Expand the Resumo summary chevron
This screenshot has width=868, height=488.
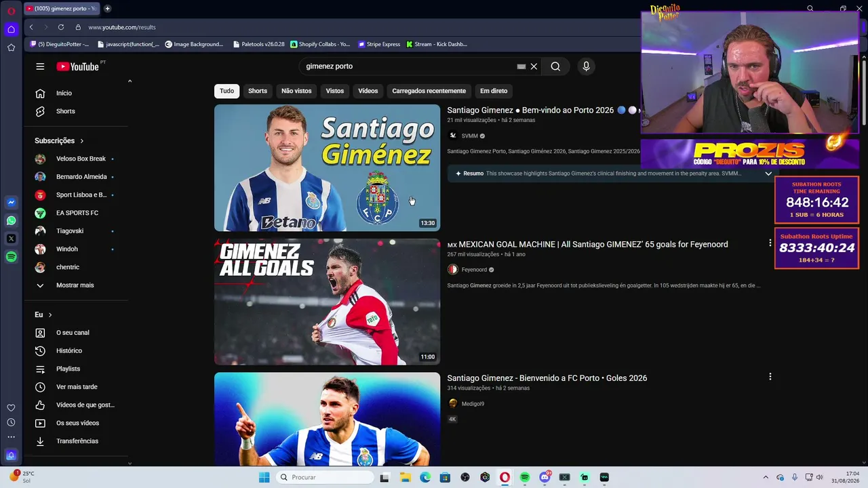pos(768,174)
